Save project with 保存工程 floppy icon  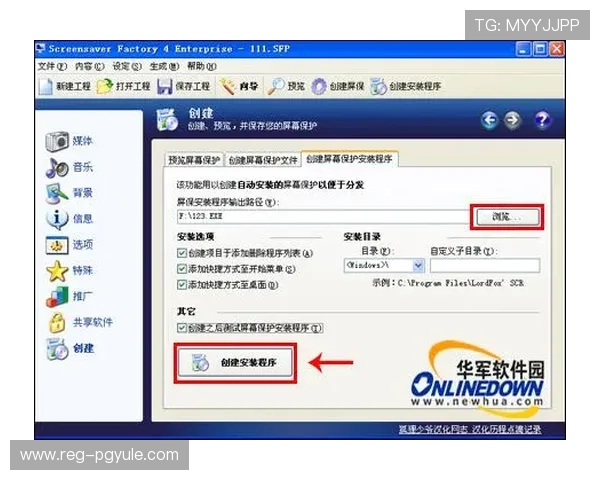pos(165,87)
